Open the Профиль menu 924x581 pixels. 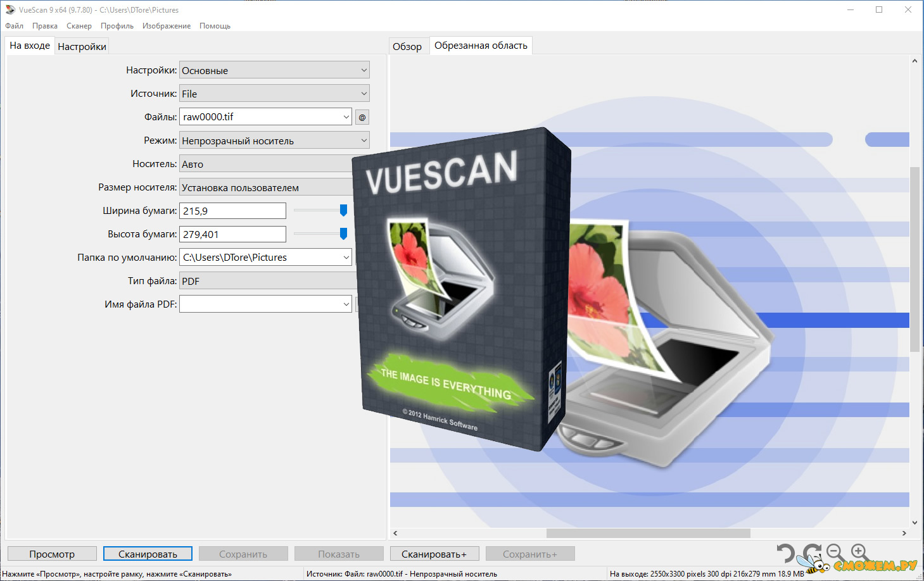click(117, 26)
